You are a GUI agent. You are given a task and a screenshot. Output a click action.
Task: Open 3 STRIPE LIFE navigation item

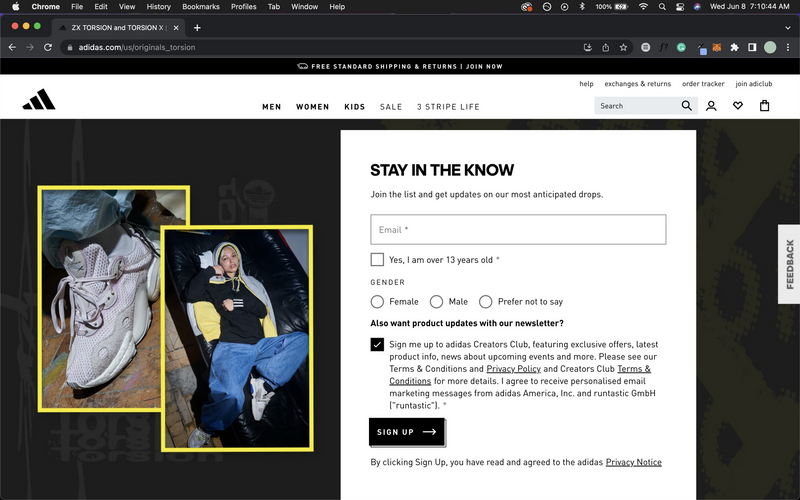448,107
